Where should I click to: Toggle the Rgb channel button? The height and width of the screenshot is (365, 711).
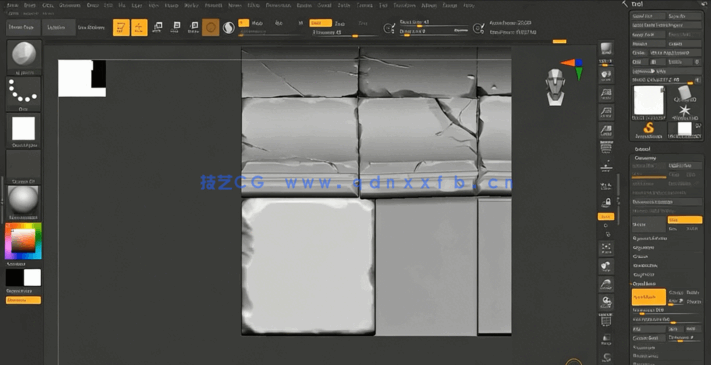(279, 23)
